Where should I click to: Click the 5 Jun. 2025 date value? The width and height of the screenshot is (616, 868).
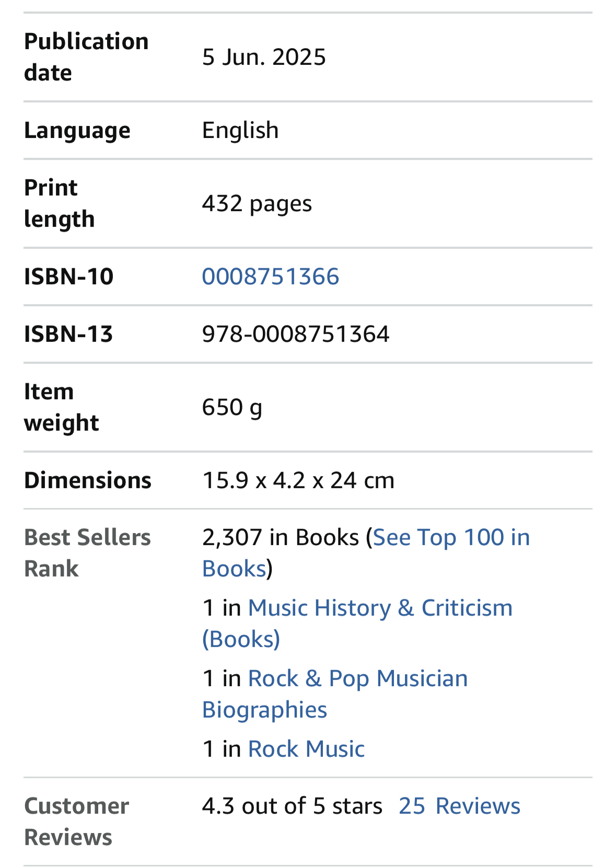pyautogui.click(x=264, y=57)
